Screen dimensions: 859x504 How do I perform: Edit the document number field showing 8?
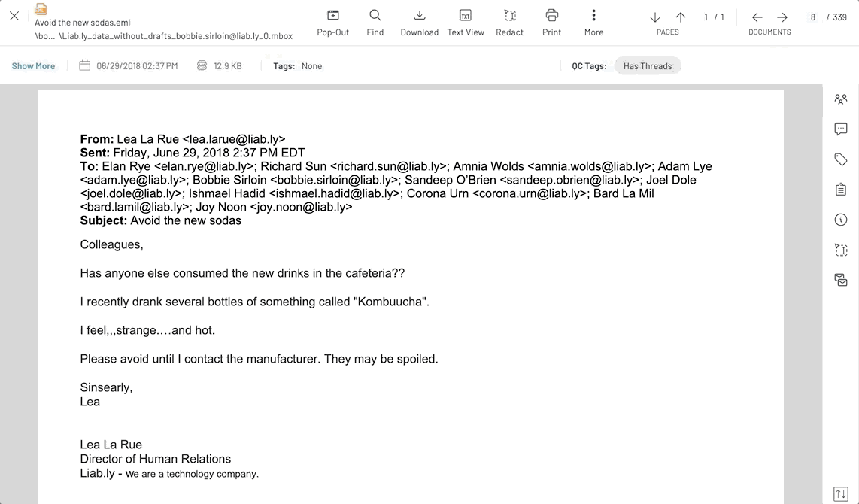[x=813, y=17]
